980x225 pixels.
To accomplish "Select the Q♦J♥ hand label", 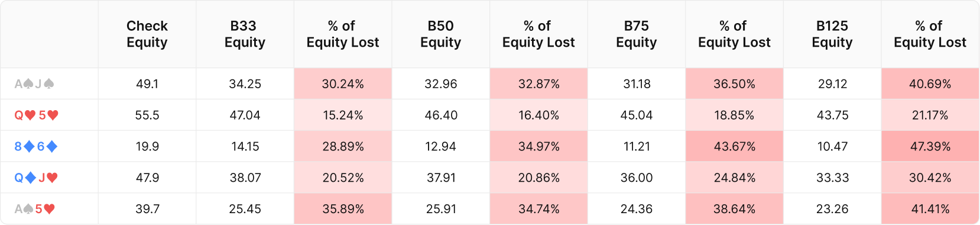I will (35, 178).
